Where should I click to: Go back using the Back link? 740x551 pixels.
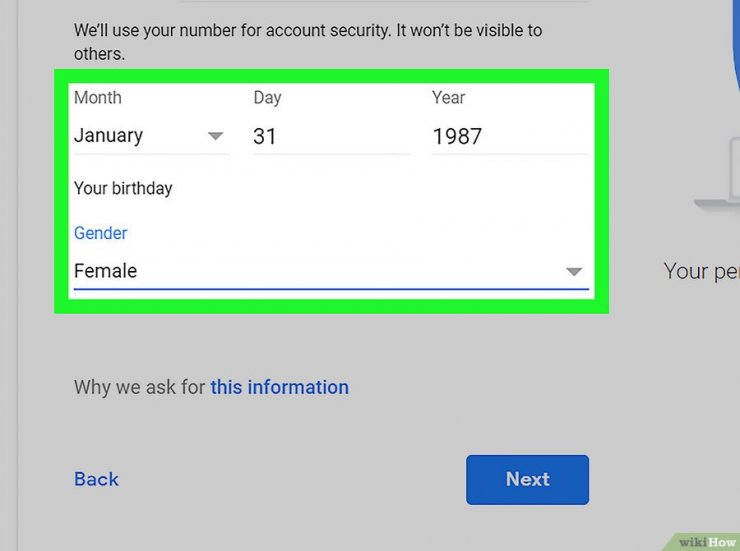(96, 479)
